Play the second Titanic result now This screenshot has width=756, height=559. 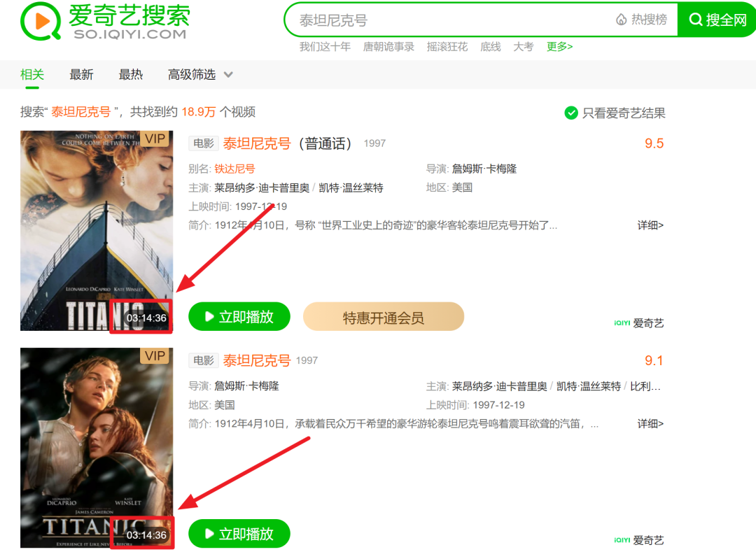pos(239,533)
